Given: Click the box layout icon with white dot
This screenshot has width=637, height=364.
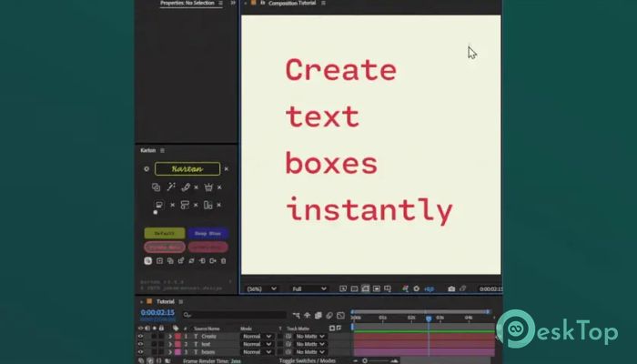Looking at the screenshot, I should click(x=158, y=206).
